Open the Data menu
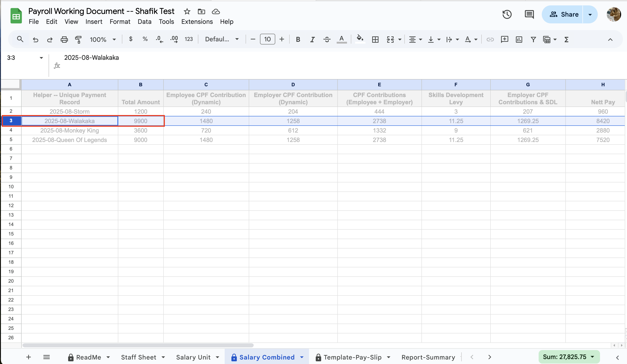 pos(145,22)
